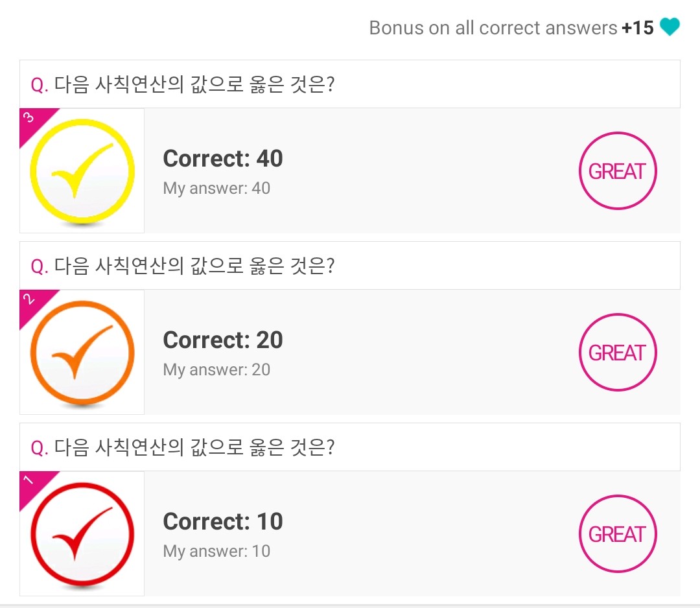Open the question header above Correct: 10
The image size is (700, 608).
click(x=350, y=447)
